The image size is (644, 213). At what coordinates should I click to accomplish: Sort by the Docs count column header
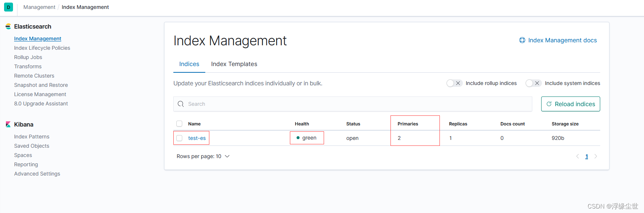pos(512,124)
